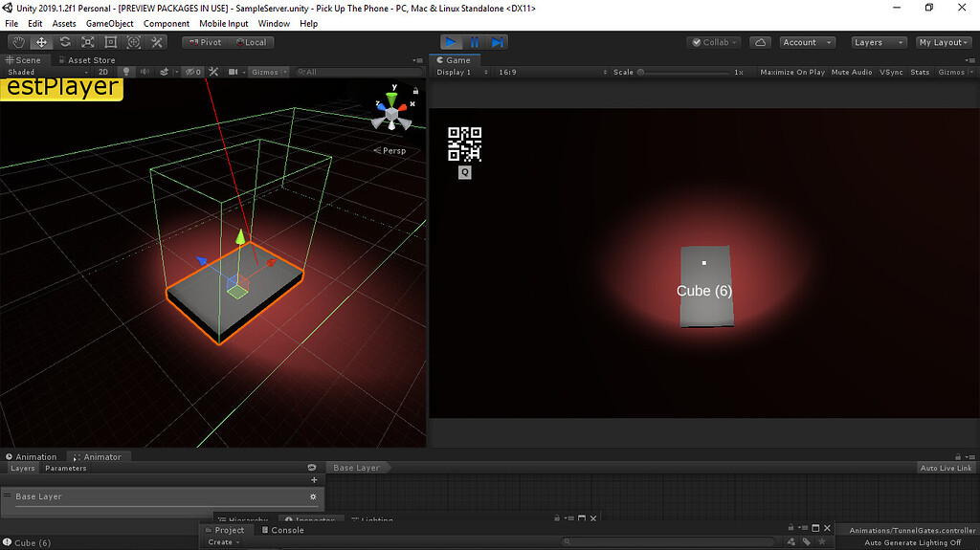Toggle Pivot handle position button
The image size is (980, 550).
coord(205,42)
